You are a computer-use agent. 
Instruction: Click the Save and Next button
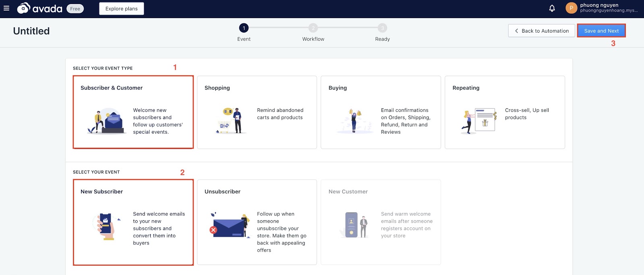tap(601, 31)
